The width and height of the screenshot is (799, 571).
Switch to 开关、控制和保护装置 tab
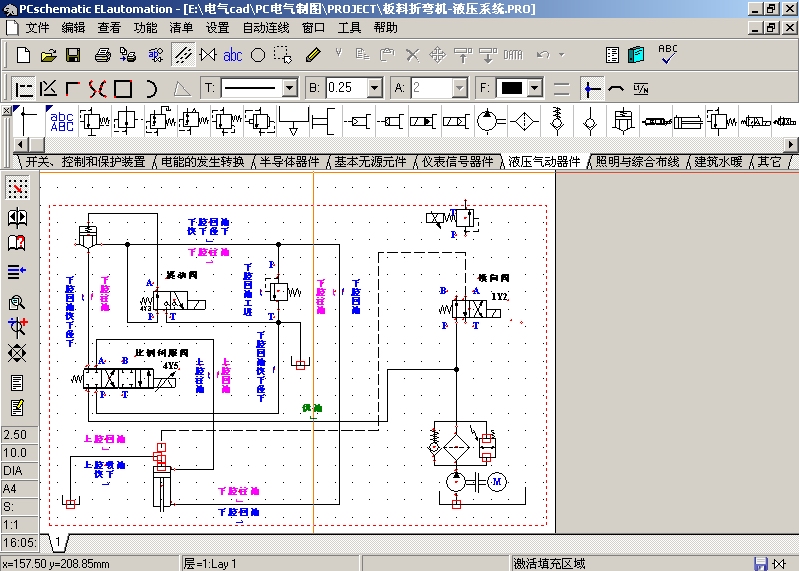[86, 162]
